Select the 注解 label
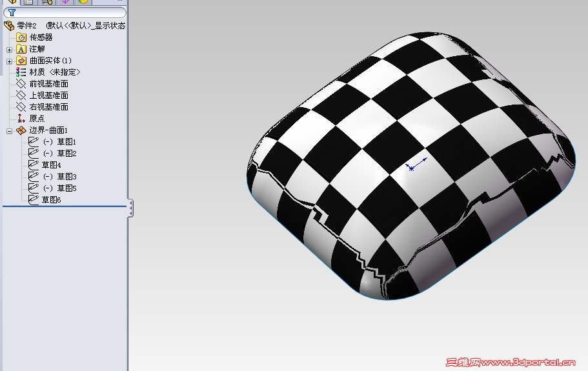The image size is (588, 371). tap(37, 49)
